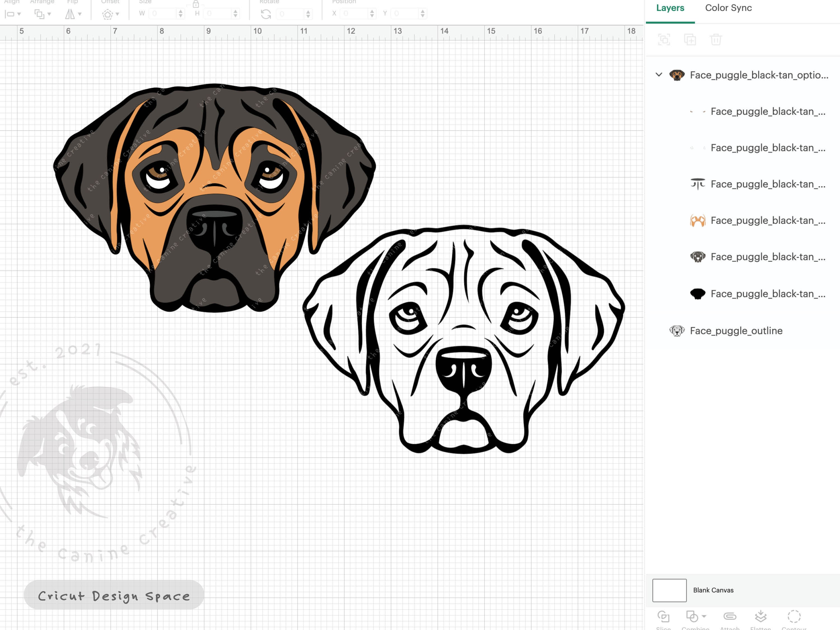Click the Arrange button
The height and width of the screenshot is (630, 840).
pos(42,14)
